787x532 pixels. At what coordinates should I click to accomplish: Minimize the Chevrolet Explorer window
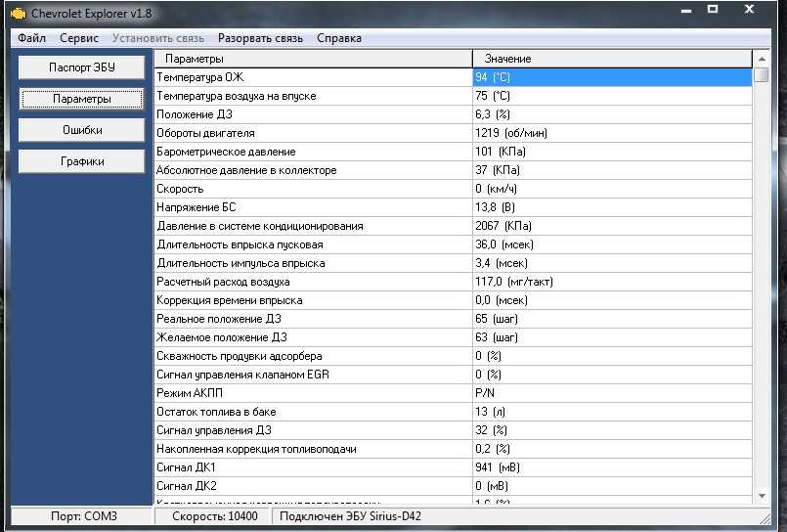(686, 10)
